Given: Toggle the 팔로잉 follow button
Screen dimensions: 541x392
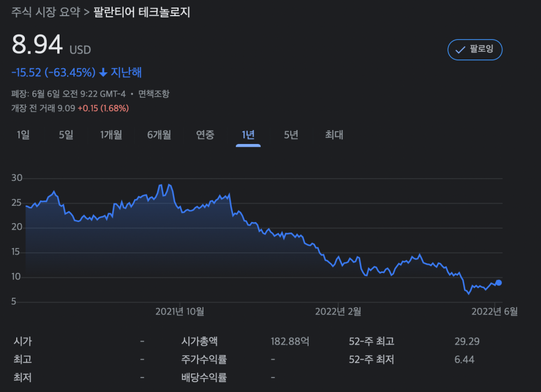Looking at the screenshot, I should point(475,50).
